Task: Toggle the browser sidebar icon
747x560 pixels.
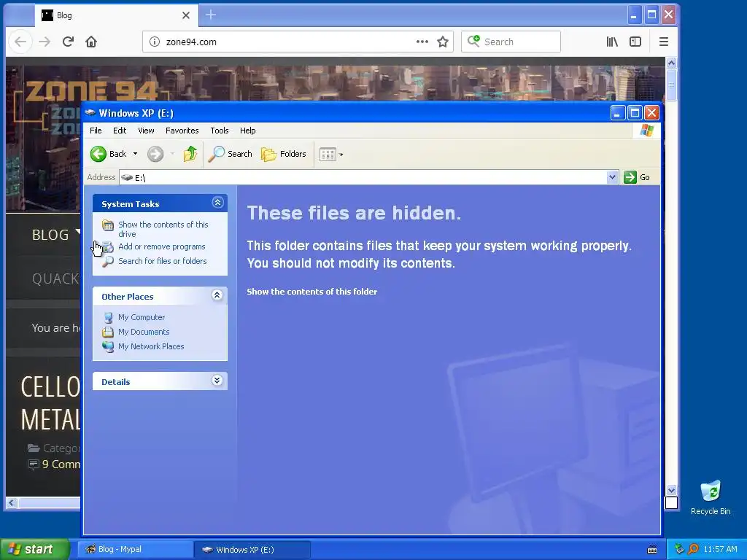Action: pos(635,42)
